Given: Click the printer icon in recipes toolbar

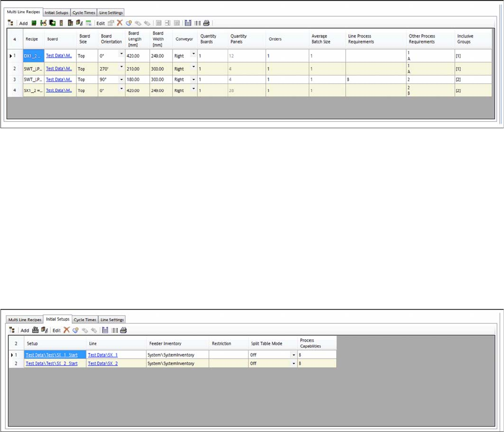Looking at the screenshot, I should pyautogui.click(x=207, y=23).
